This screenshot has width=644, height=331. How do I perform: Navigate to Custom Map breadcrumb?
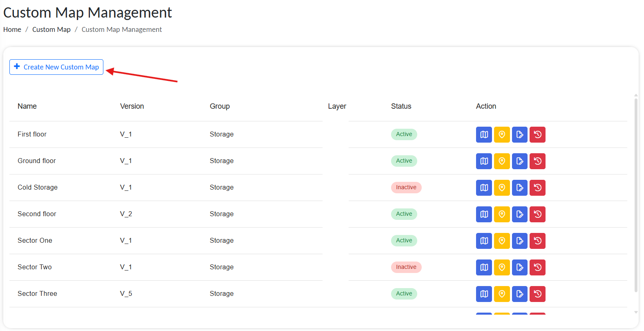point(51,29)
